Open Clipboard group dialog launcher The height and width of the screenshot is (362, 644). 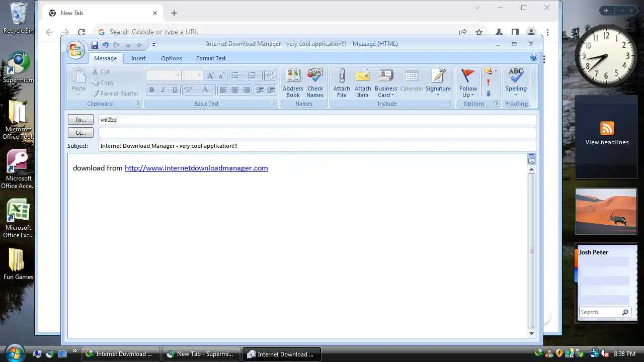pos(137,104)
